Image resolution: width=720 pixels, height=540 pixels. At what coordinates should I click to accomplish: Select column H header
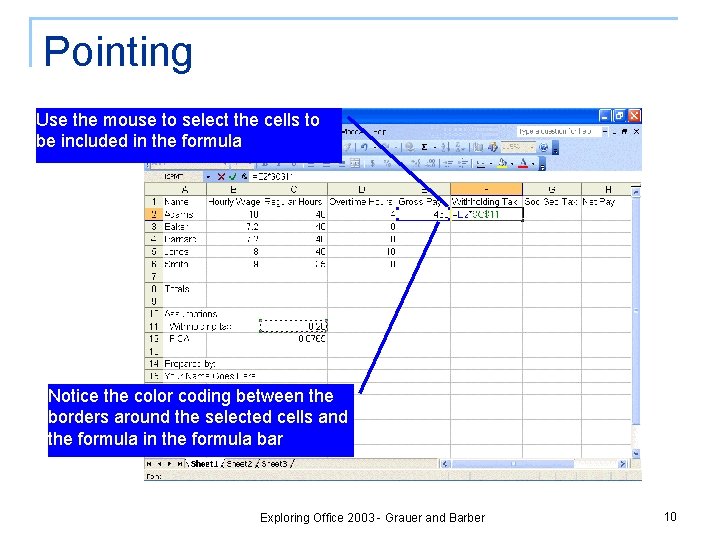tap(607, 189)
